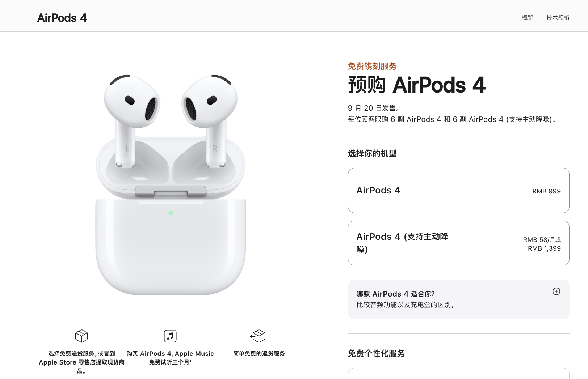Select the AirPods 4 RMB 999 model
Screen dimensions: 588x379
[458, 190]
